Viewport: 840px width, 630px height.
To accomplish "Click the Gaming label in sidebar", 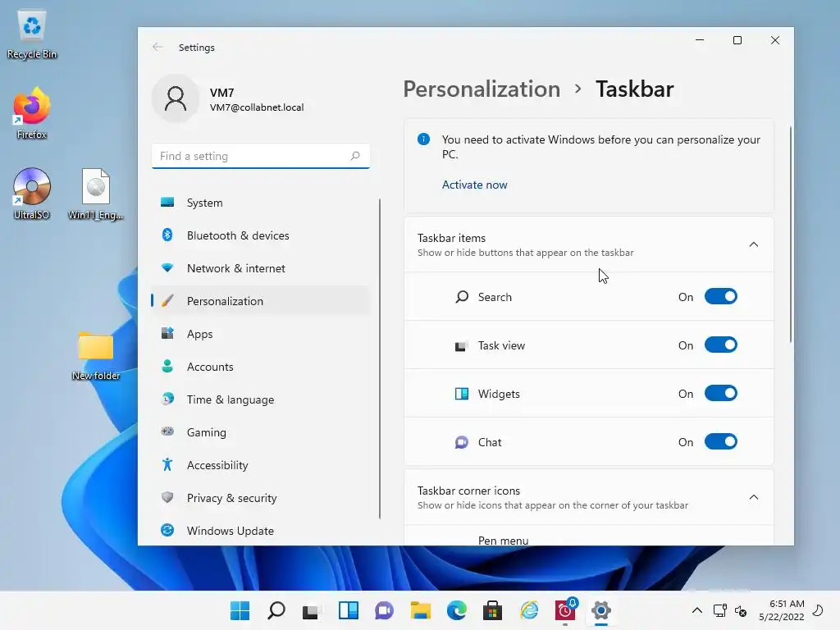I will 206,432.
